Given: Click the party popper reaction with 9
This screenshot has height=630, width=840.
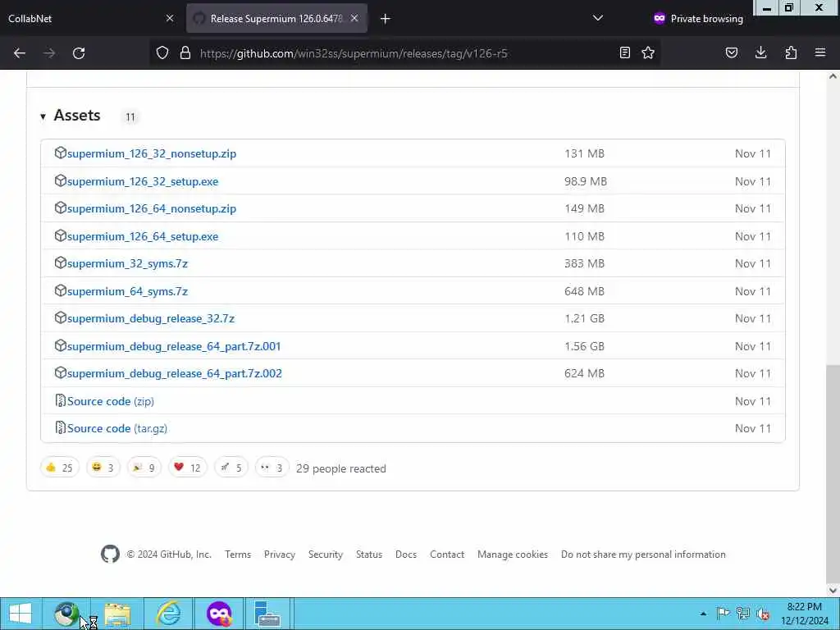Looking at the screenshot, I should coord(144,468).
